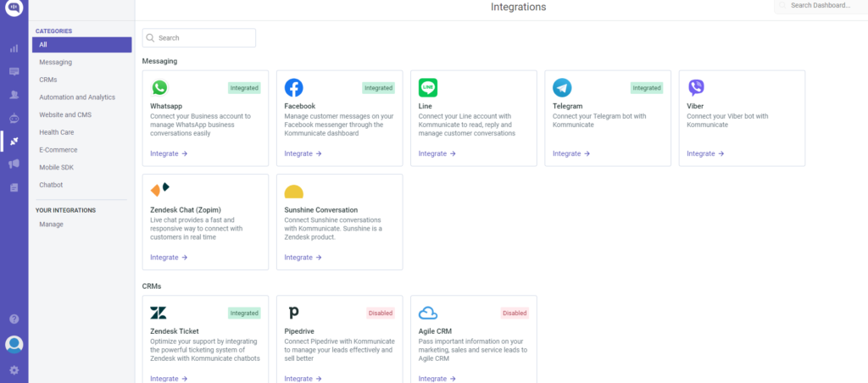The image size is (868, 383).
Task: Click the Sunshine Conversation title
Action: click(321, 210)
